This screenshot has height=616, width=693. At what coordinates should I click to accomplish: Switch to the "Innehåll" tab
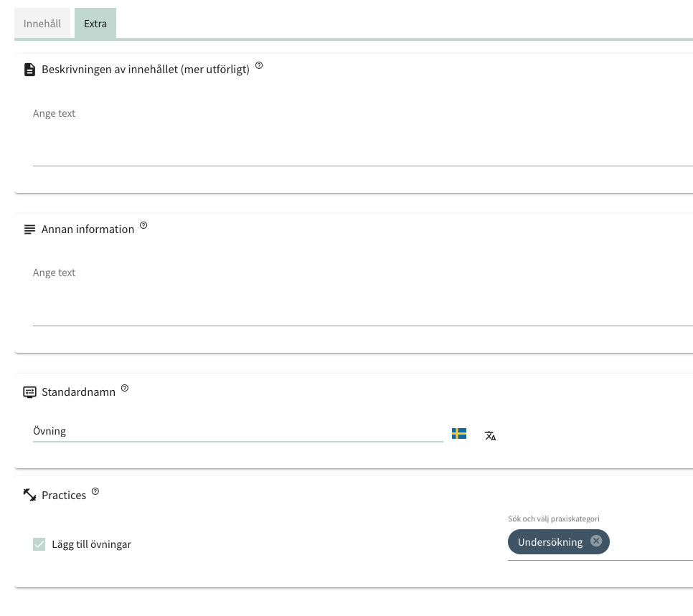42,23
